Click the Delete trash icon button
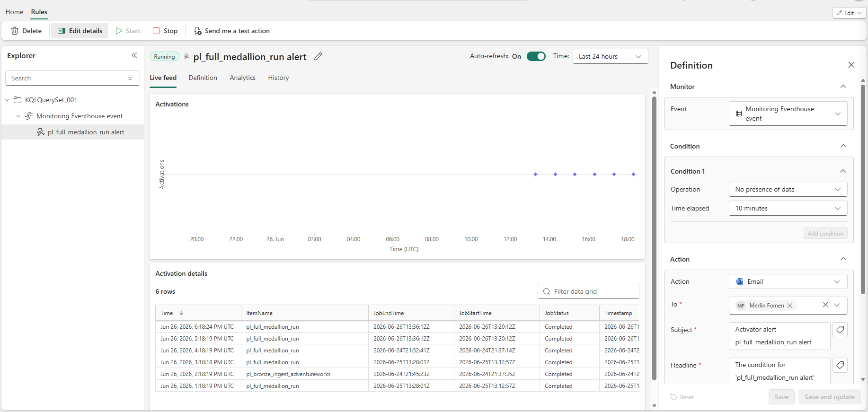The image size is (868, 412). (26, 31)
